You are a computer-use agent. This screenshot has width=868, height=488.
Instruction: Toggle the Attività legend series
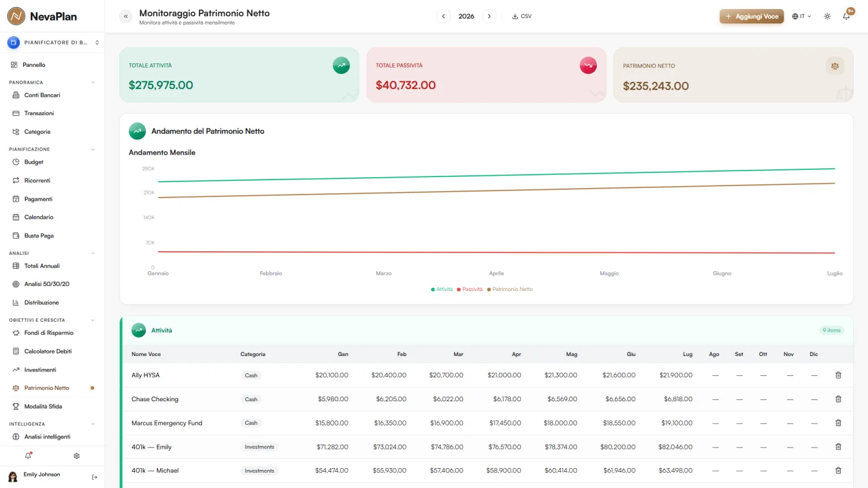[x=442, y=289]
